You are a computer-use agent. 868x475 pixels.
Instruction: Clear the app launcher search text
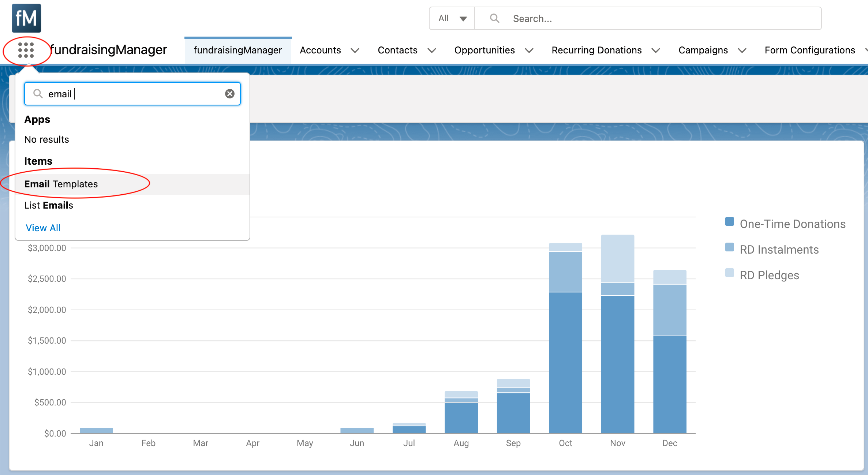point(229,94)
